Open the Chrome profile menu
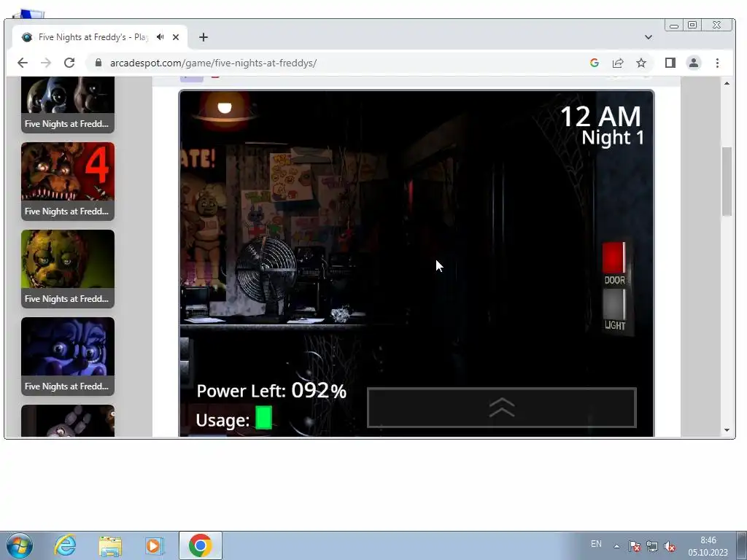This screenshot has height=560, width=747. pos(694,63)
